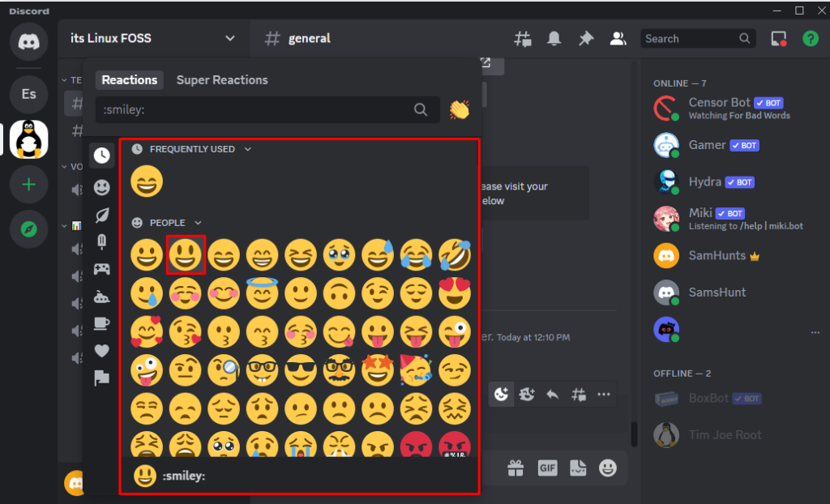Click the GIF picker button

547,468
